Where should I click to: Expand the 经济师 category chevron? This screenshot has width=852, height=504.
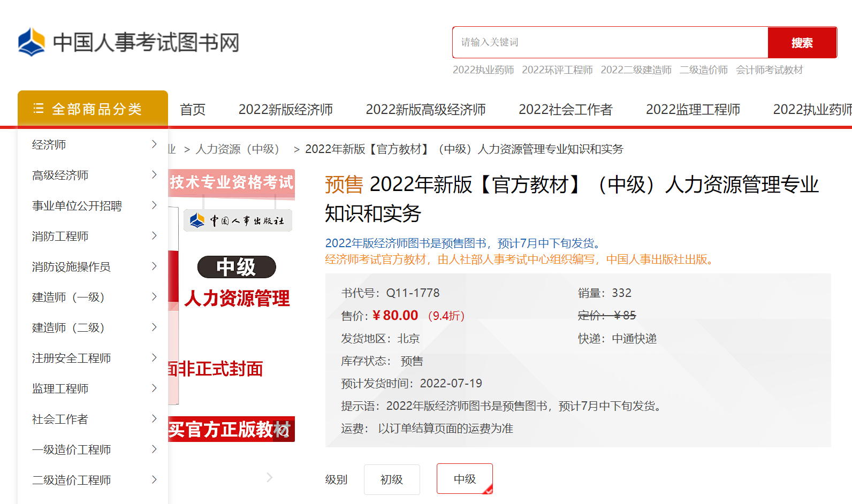[x=154, y=144]
